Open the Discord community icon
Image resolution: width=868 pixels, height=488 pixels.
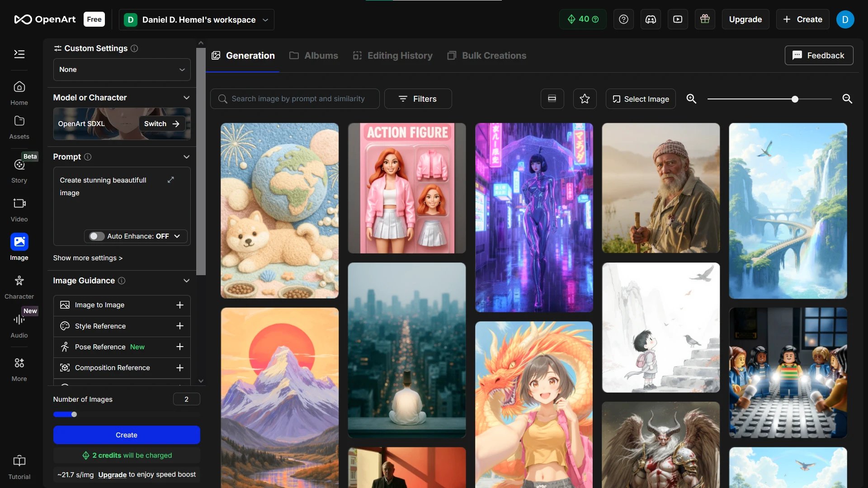click(x=651, y=19)
